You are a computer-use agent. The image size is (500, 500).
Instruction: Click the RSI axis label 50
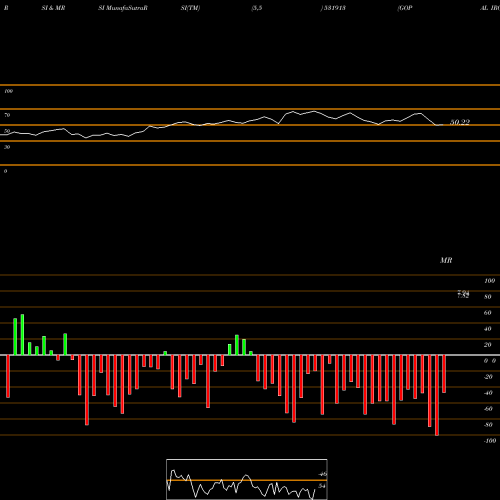pos(7,131)
